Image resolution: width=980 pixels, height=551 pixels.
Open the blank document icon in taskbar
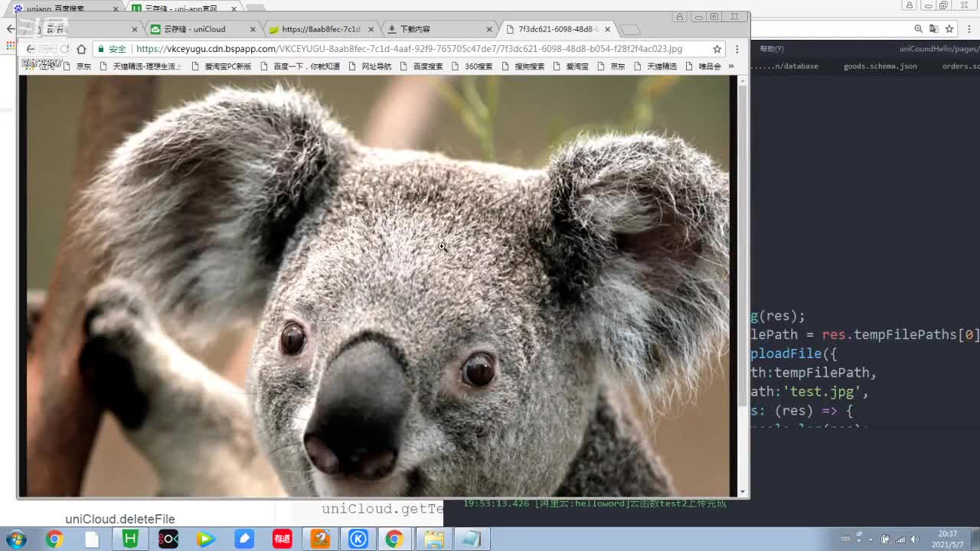click(92, 539)
